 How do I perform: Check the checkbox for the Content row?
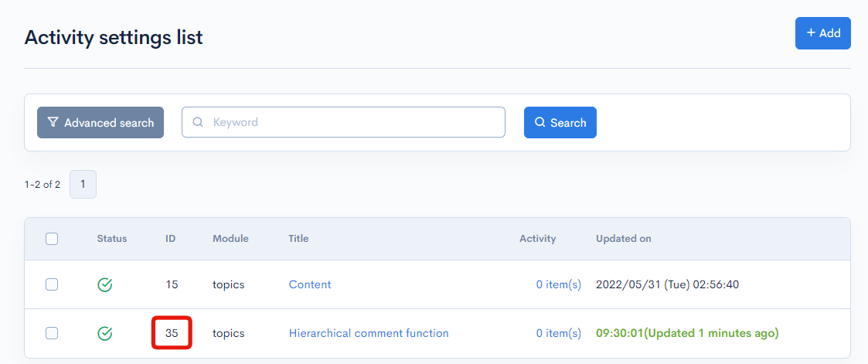pyautogui.click(x=52, y=284)
